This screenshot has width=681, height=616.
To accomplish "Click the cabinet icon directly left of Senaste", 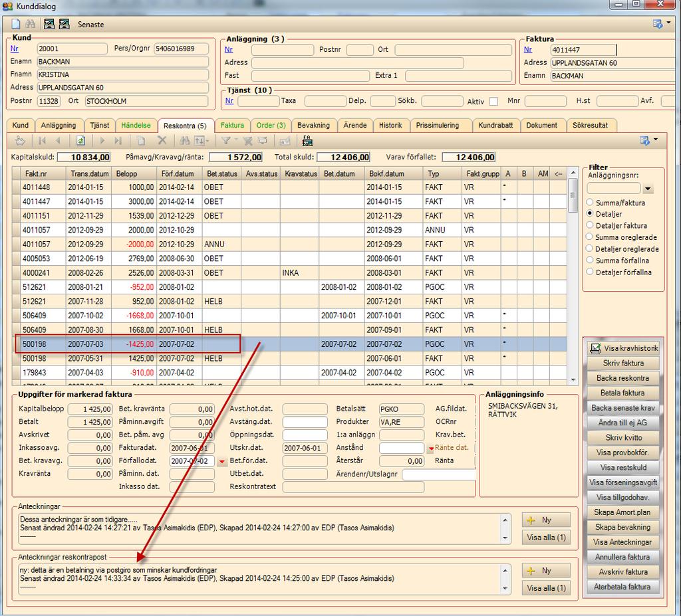I will click(65, 24).
